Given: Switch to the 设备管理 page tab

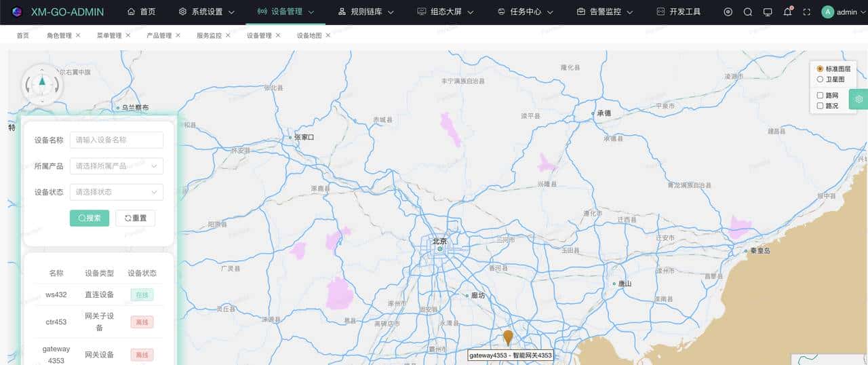Looking at the screenshot, I should (x=259, y=35).
